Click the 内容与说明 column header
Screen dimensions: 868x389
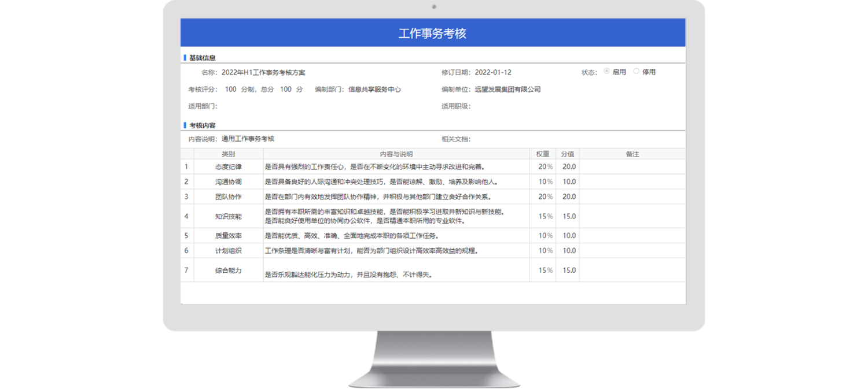click(x=396, y=154)
